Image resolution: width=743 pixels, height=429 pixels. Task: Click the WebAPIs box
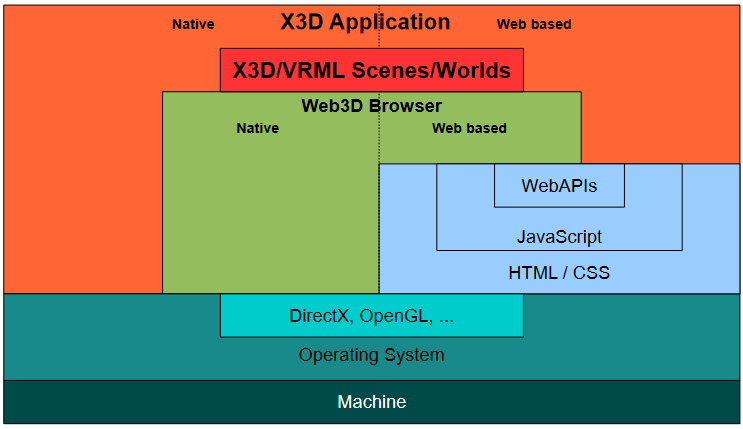[559, 186]
